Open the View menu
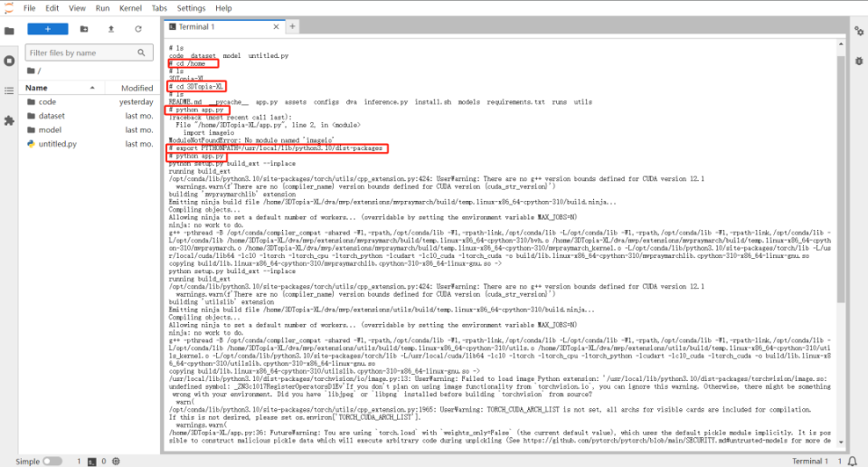Image resolution: width=868 pixels, height=467 pixels. tap(77, 8)
